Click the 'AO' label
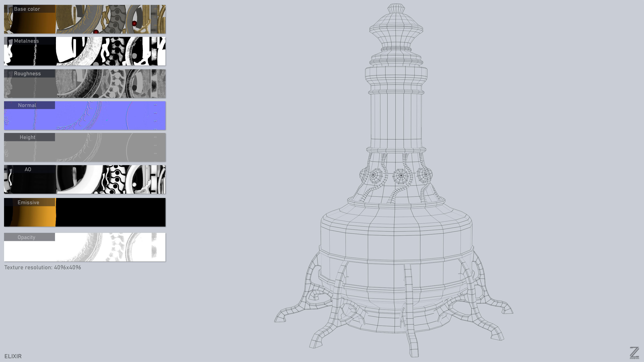644x362 pixels. (x=28, y=169)
